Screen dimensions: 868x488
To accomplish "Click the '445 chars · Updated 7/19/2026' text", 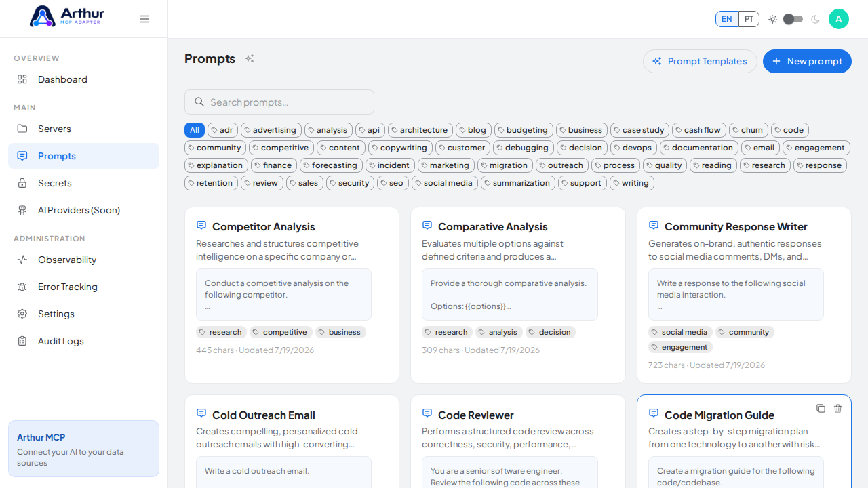I will [255, 350].
